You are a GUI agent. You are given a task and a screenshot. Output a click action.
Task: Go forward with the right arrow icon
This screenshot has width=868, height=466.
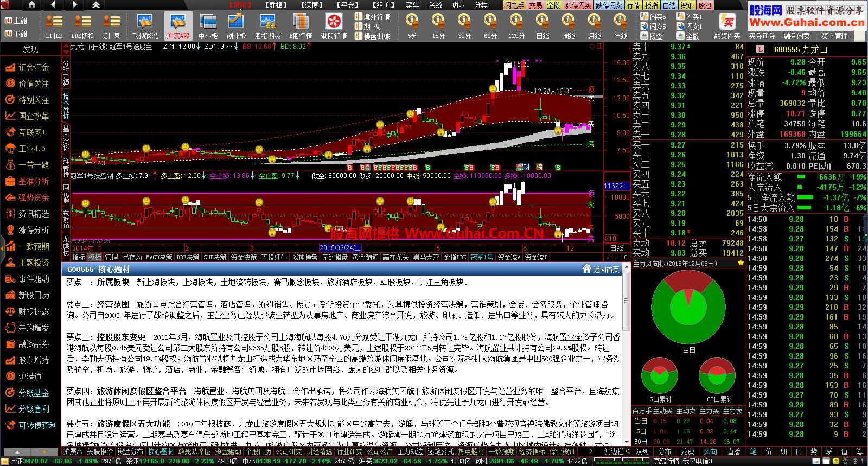pos(74,5)
